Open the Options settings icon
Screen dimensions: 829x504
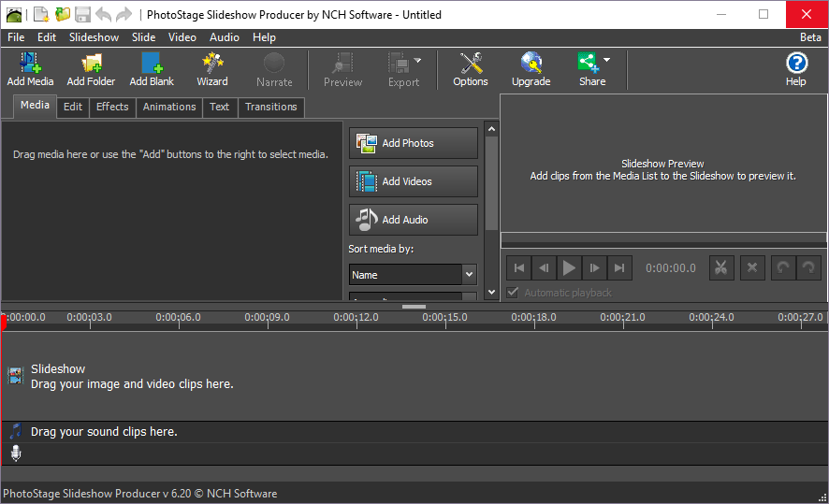click(470, 64)
